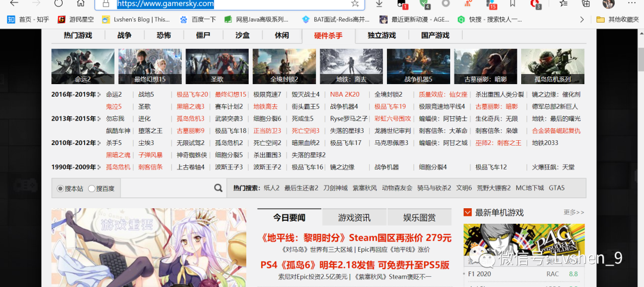
Task: Open the PS4《孤岛6》明年2.18发售 headline
Action: click(x=355, y=265)
